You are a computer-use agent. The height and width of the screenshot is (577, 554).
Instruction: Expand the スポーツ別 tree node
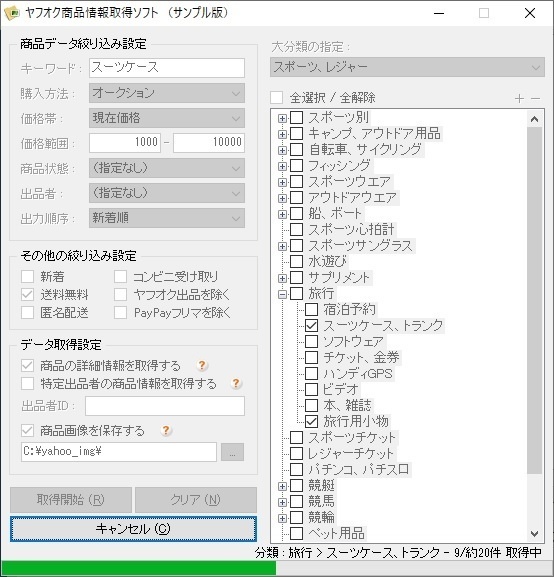click(x=282, y=118)
